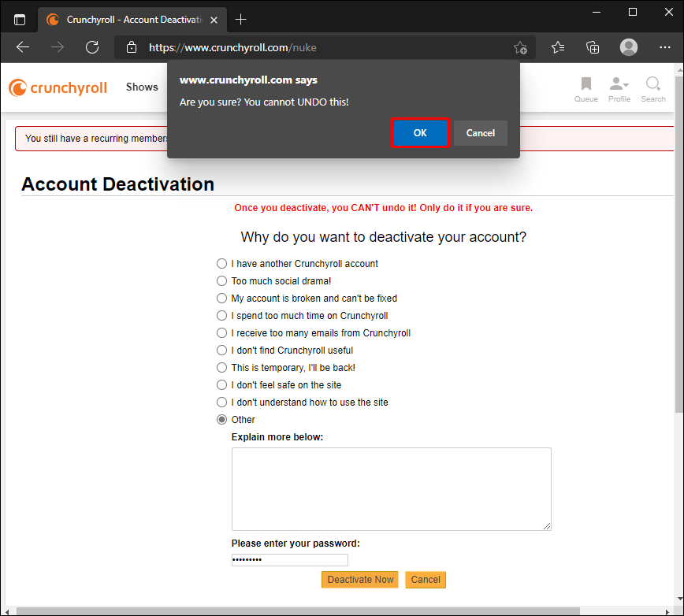Image resolution: width=684 pixels, height=616 pixels.
Task: Click the 'Account Deactivation' heading
Action: (117, 184)
